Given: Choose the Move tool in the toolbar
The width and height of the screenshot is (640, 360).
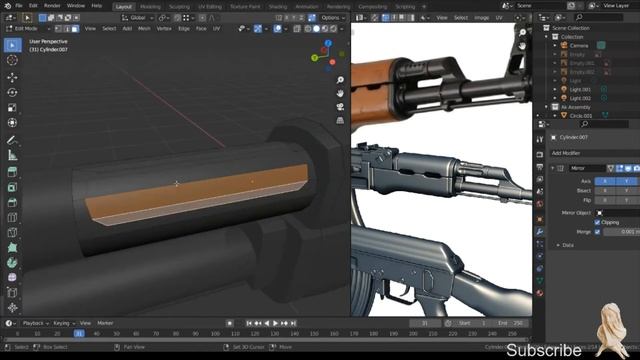Looking at the screenshot, I should tap(12, 77).
